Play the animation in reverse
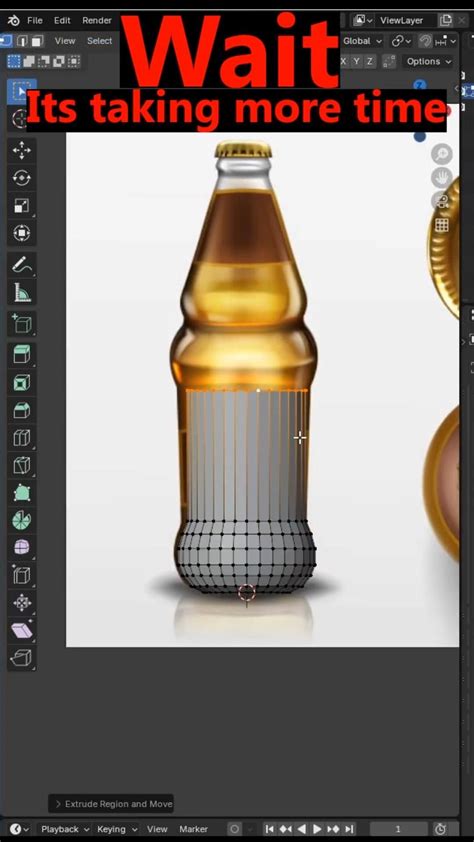The width and height of the screenshot is (474, 842). coord(301,829)
